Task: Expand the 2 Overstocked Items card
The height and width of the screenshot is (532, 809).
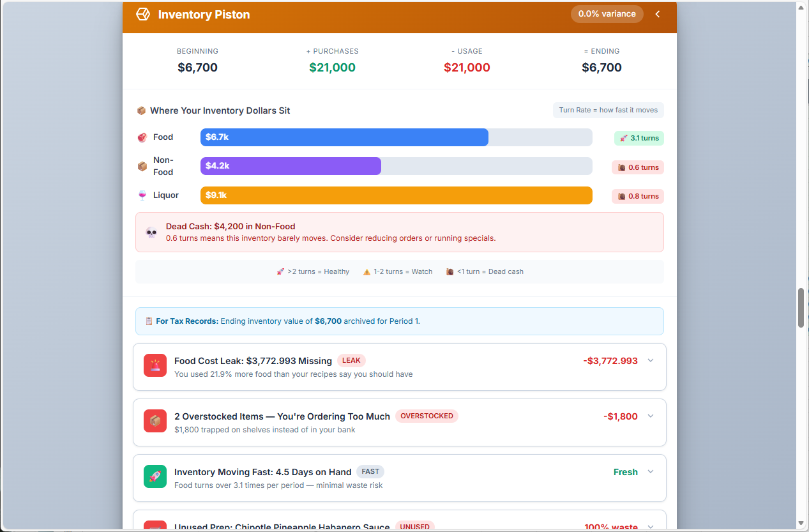Action: coord(650,416)
